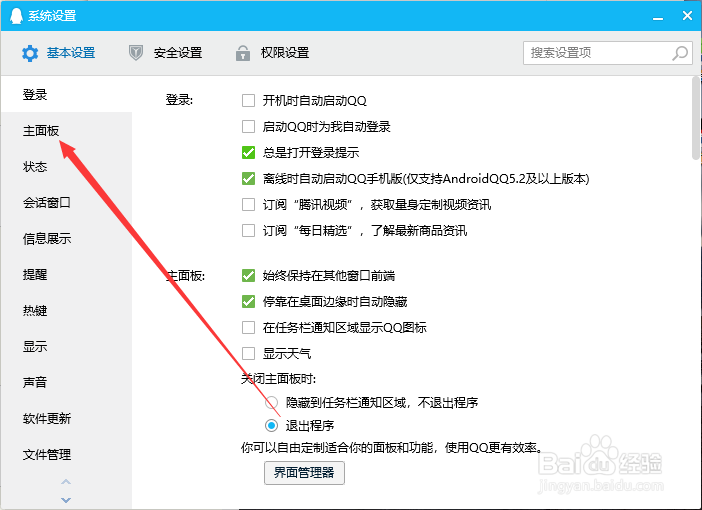The width and height of the screenshot is (702, 510).
Task: Click the sidebar scroll-down chevron
Action: 66,500
